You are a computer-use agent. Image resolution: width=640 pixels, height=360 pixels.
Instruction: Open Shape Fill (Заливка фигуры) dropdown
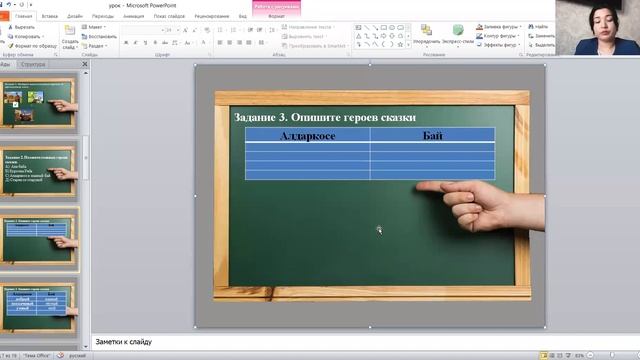[499, 27]
